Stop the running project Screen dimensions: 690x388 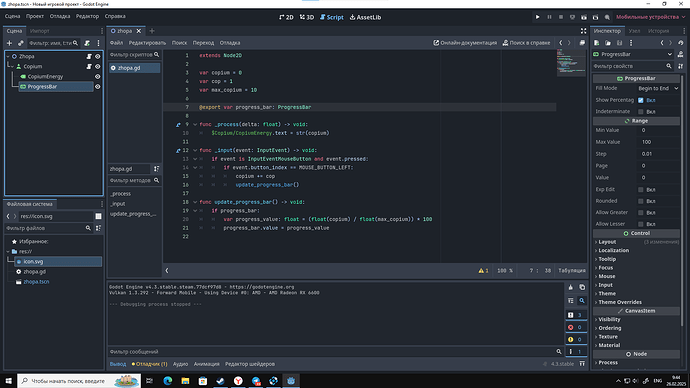561,17
